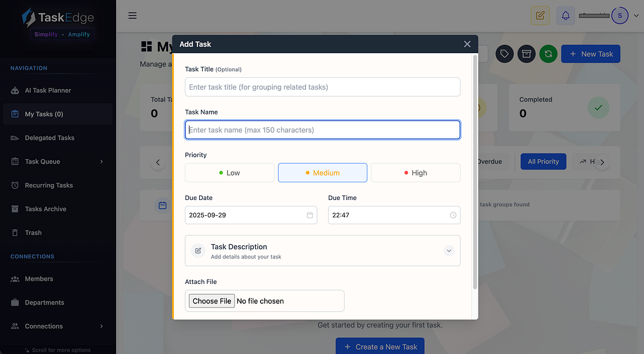
Task: Open notifications bell
Action: 566,15
